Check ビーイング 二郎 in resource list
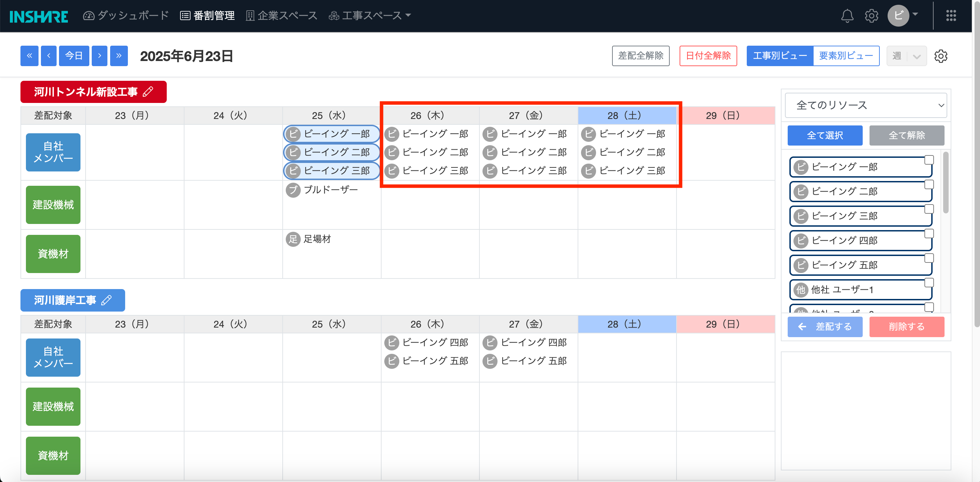 [929, 184]
